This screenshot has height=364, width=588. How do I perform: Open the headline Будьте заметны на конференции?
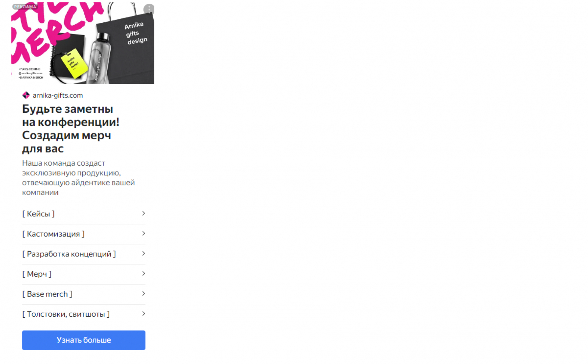pos(71,129)
